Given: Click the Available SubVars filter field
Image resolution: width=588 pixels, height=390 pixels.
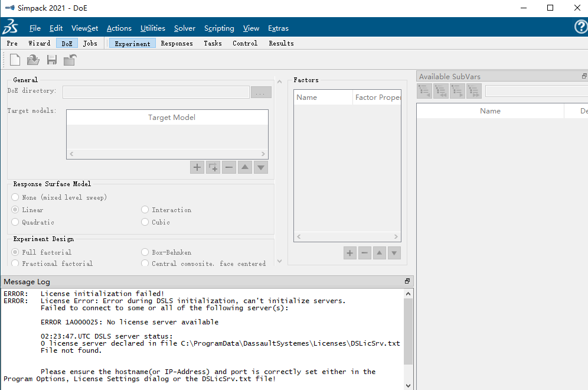Looking at the screenshot, I should click(536, 91).
